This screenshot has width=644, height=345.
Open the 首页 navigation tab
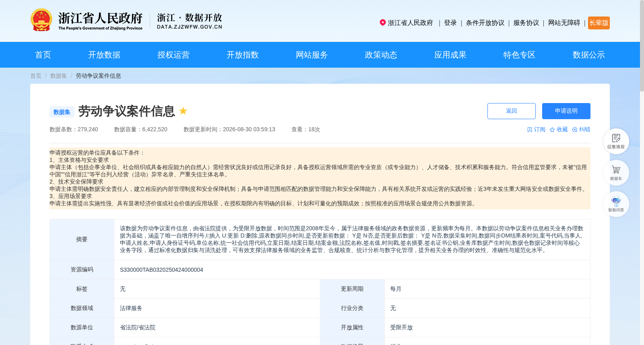(43, 55)
